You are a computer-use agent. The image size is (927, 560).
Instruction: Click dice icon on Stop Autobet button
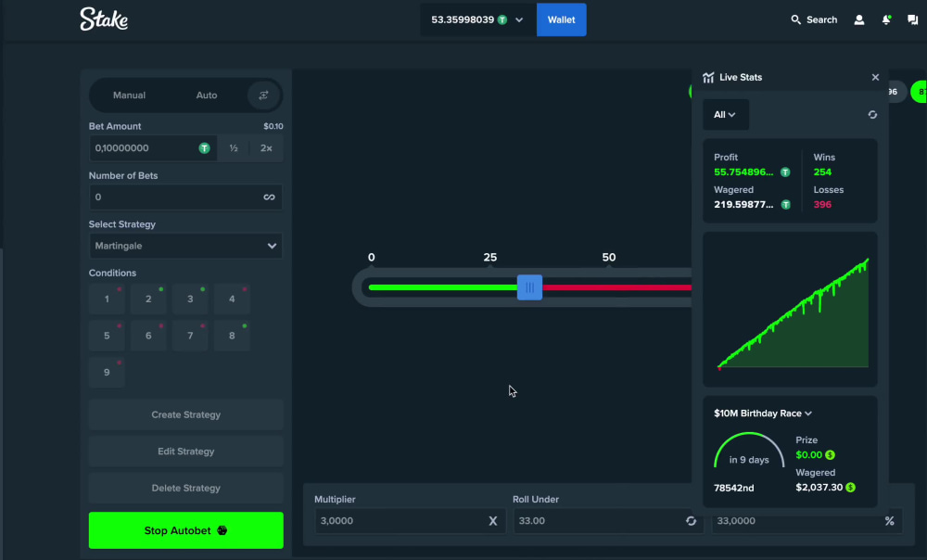tap(222, 530)
